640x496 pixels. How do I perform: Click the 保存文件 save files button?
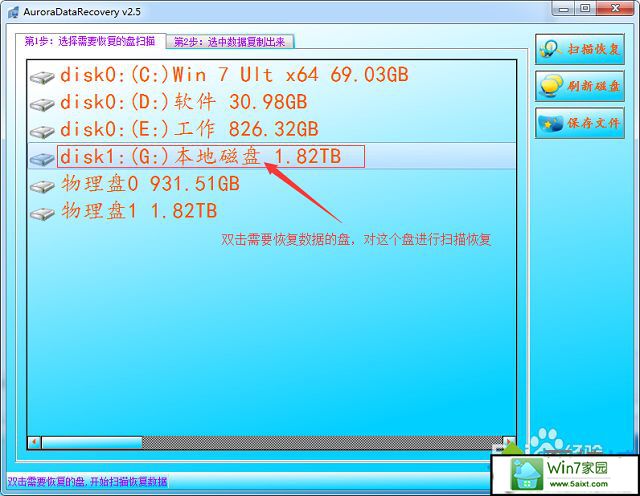point(580,123)
